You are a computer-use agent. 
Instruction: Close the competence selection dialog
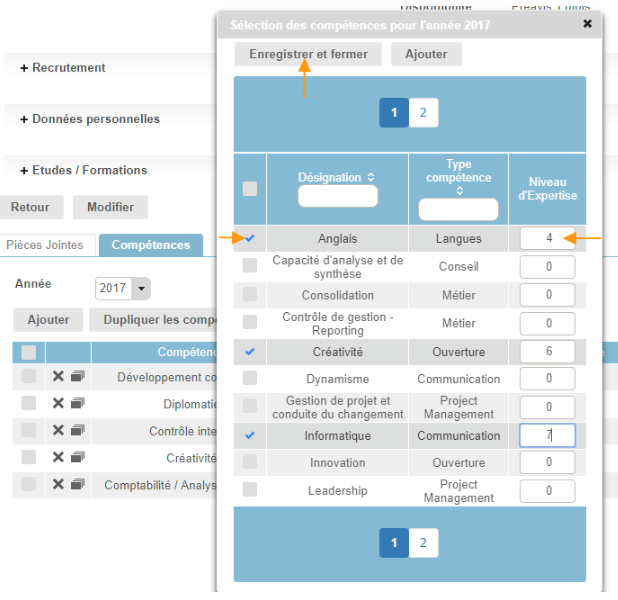tap(587, 24)
